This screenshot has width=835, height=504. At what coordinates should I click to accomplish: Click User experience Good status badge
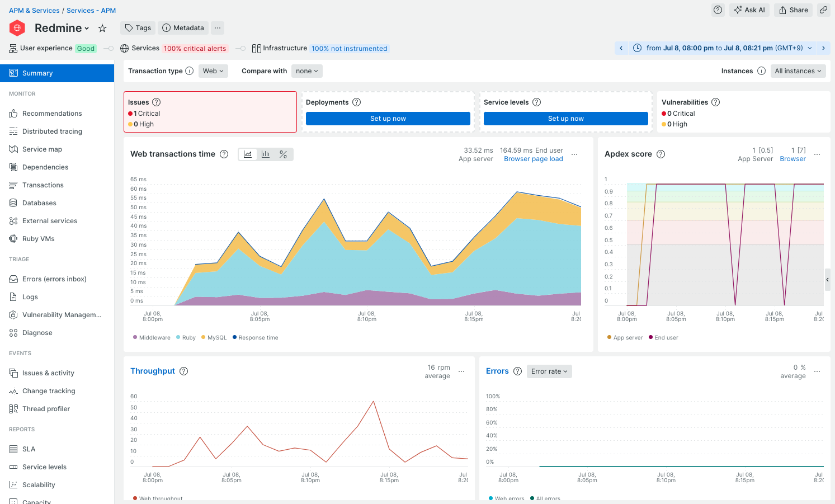(x=86, y=49)
